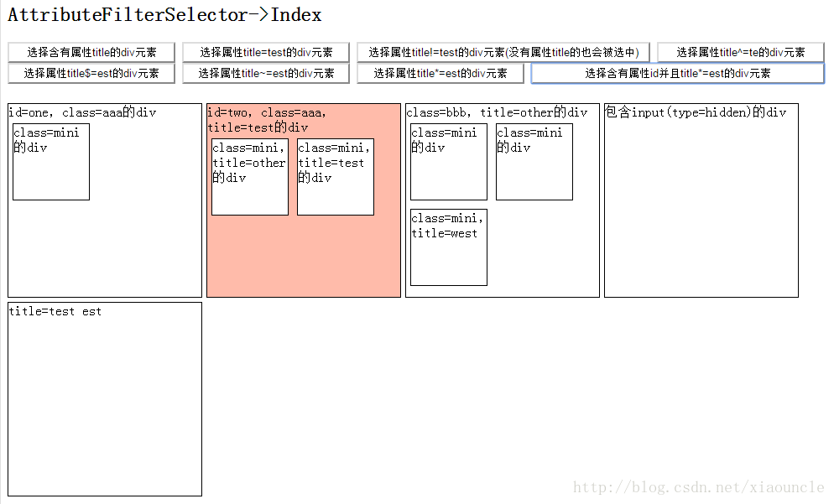Click text 'id=two, class=aaa, title=test的div'
Viewport: 834px width, 504px height.
(267, 120)
